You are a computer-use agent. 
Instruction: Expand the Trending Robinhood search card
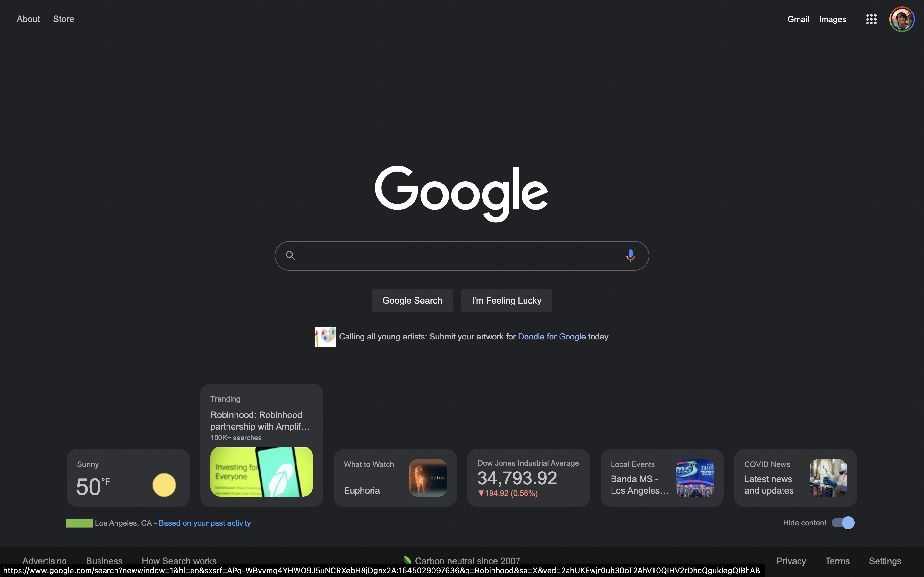click(x=261, y=445)
